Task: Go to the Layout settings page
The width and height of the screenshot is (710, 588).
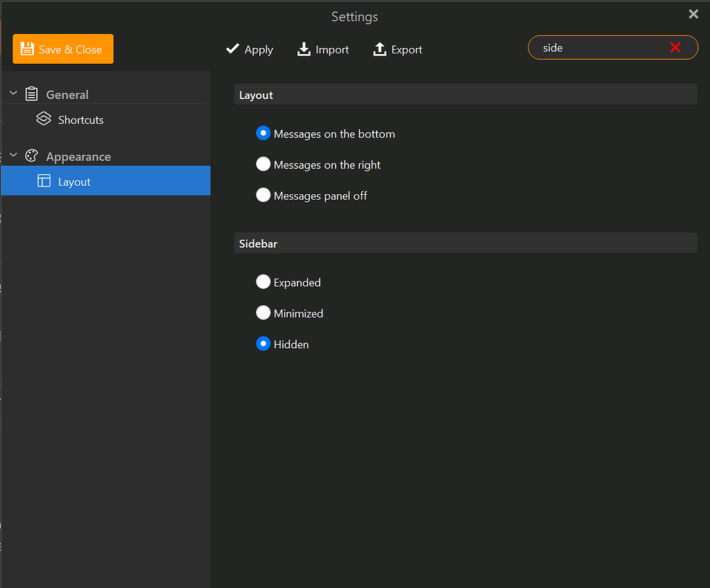Action: pos(74,181)
